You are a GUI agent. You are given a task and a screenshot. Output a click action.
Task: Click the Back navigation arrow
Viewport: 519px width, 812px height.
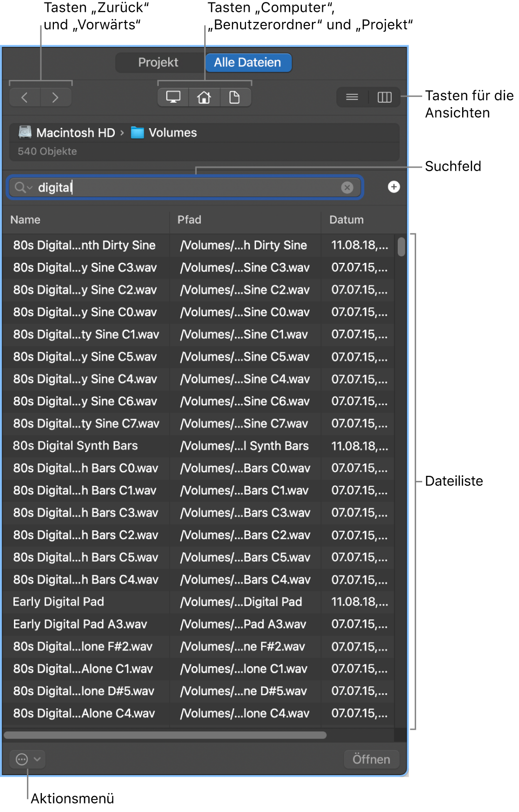[25, 97]
